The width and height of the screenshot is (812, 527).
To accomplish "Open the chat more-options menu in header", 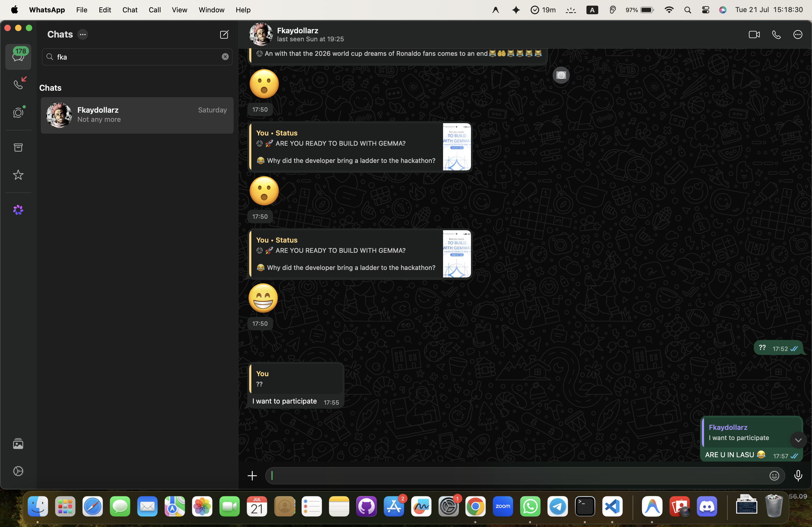I will point(798,34).
